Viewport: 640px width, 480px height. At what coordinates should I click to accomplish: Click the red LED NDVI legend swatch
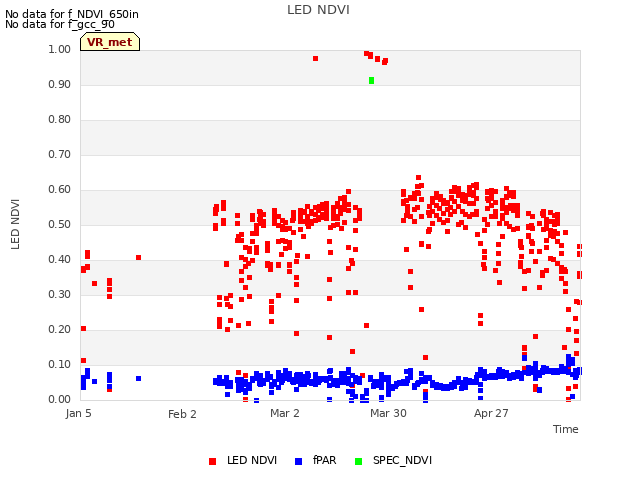(x=212, y=461)
